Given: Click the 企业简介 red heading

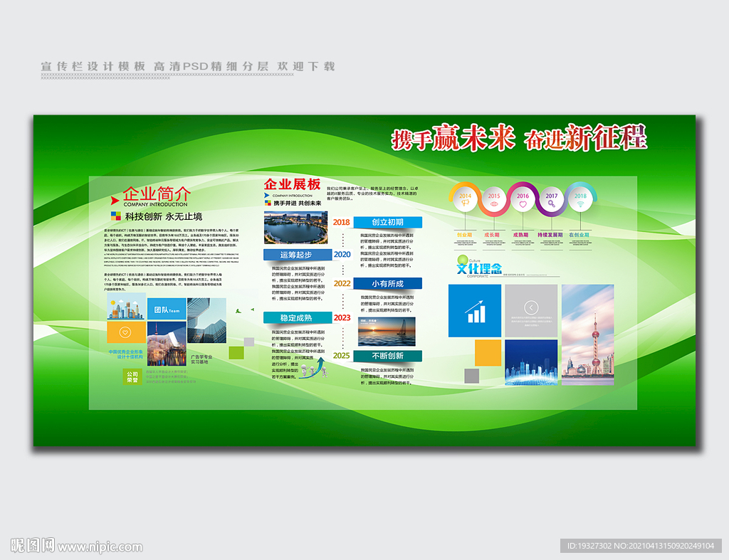Looking at the screenshot, I should (x=156, y=194).
